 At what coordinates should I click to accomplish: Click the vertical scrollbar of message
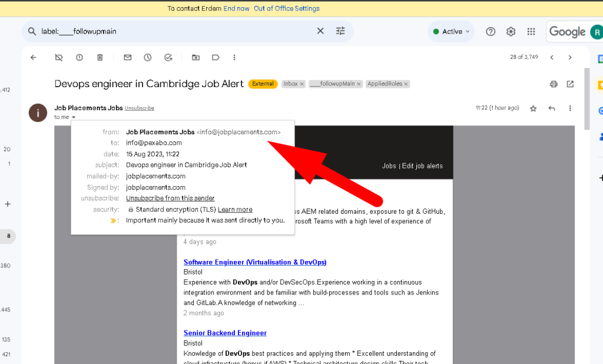pos(587,99)
